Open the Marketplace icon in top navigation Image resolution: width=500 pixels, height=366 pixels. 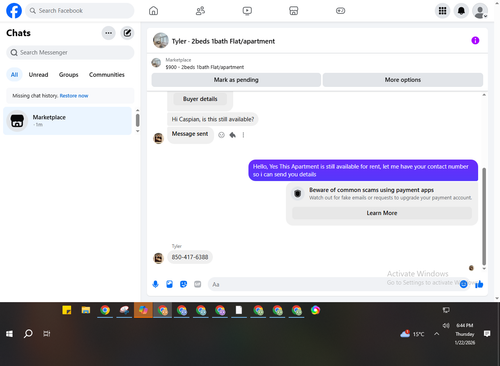[x=294, y=11]
